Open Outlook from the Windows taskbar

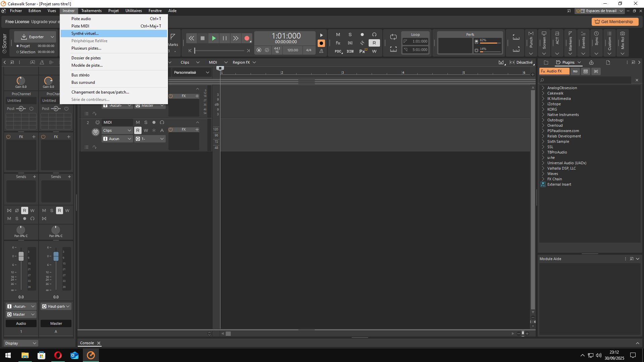click(74, 355)
